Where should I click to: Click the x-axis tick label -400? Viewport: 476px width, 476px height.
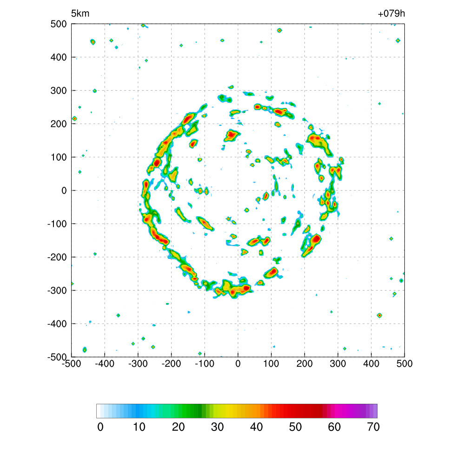(x=105, y=364)
